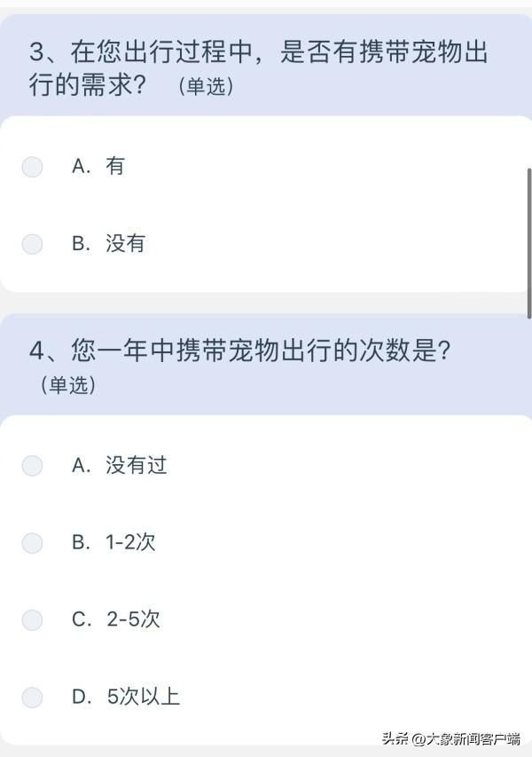Open the @大象新闻客户端 watermark link
Screen dimensions: 532x757
465,739
